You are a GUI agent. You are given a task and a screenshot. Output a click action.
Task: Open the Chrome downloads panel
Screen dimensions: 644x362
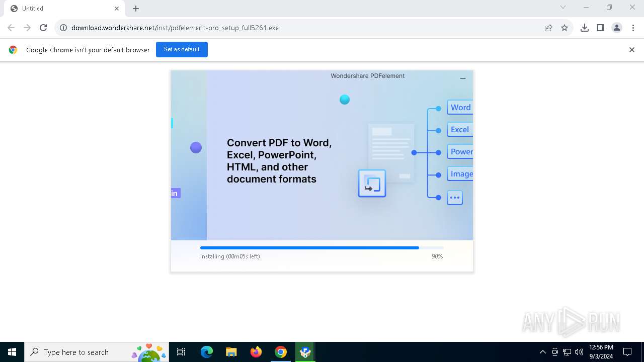click(x=585, y=28)
